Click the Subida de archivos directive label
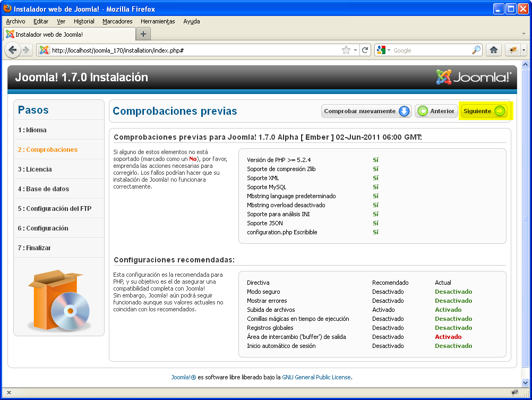Viewport: 532px width, 400px height. click(x=271, y=310)
